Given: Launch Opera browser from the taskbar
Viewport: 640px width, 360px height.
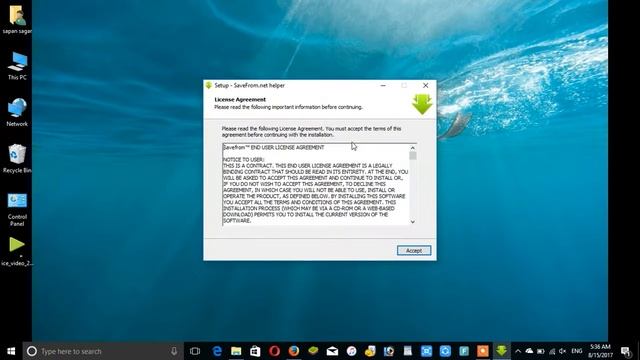Looking at the screenshot, I should coord(274,351).
